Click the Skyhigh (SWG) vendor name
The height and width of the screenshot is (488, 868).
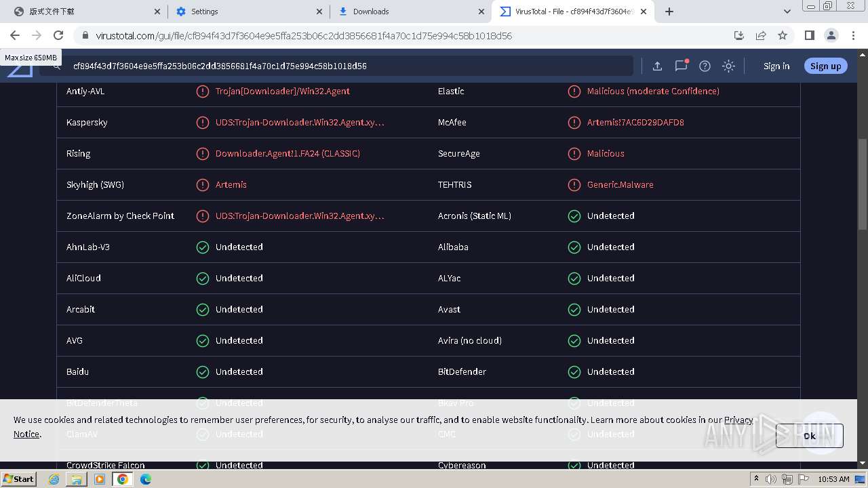coord(95,184)
